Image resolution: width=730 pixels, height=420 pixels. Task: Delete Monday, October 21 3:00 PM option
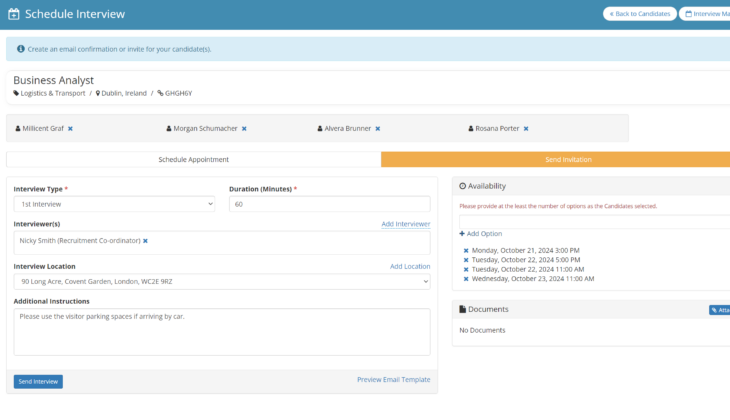pyautogui.click(x=466, y=250)
